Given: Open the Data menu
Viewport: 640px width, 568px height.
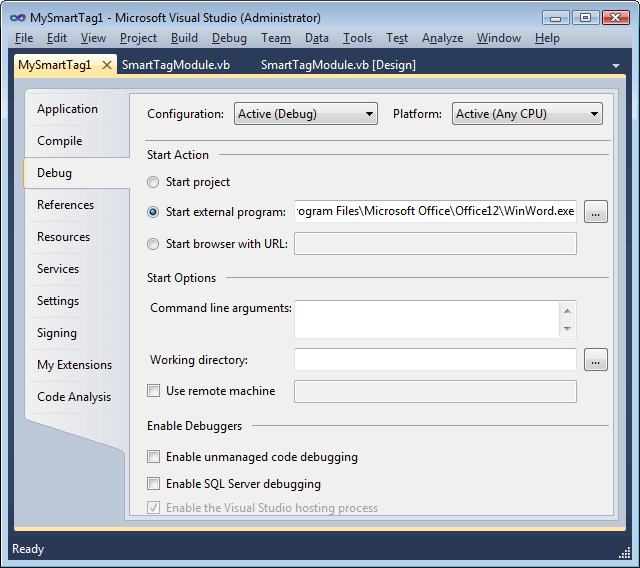Looking at the screenshot, I should [x=317, y=38].
